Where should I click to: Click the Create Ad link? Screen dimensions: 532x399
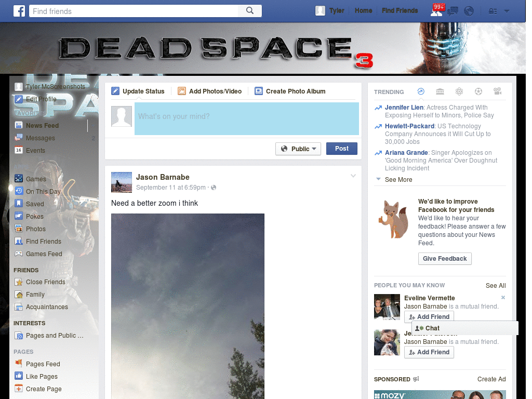[491, 379]
